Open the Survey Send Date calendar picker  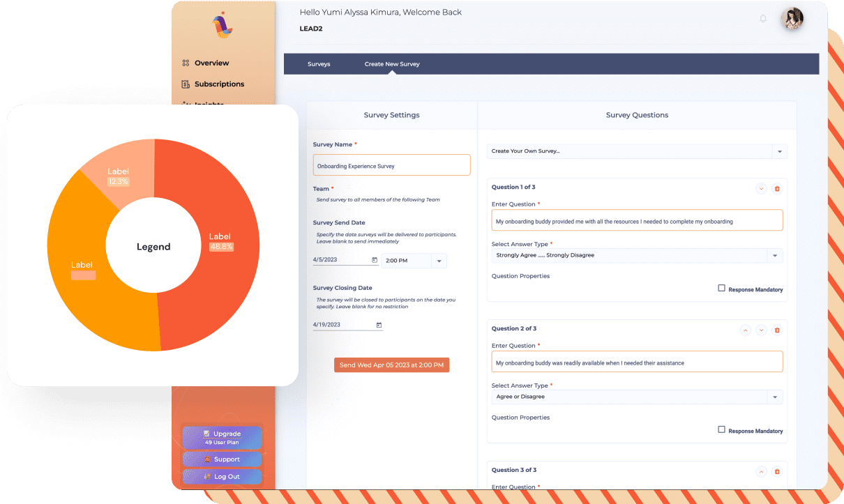pyautogui.click(x=375, y=260)
